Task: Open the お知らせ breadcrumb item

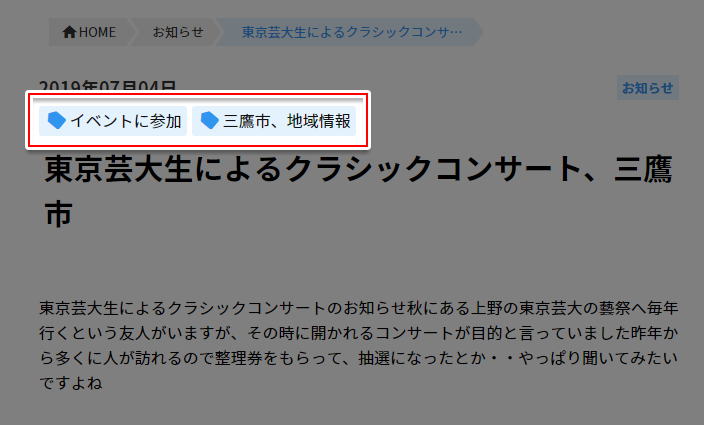Action: click(178, 32)
